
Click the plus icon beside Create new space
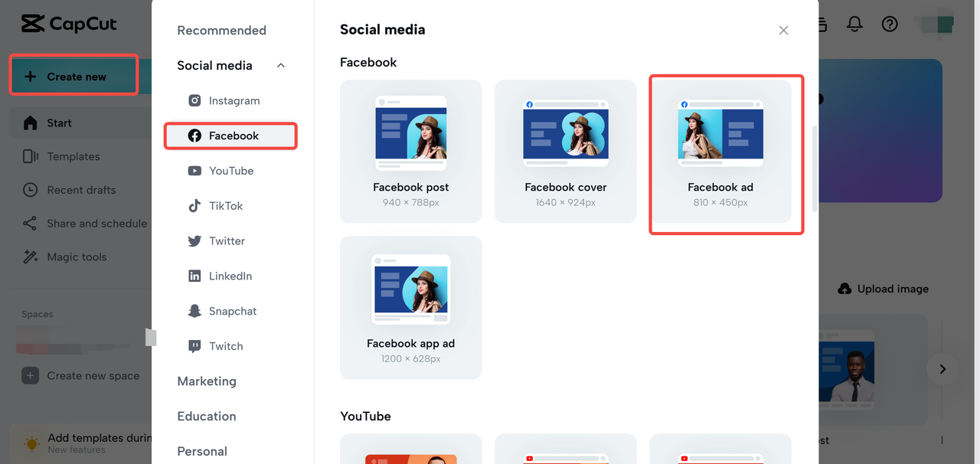click(x=30, y=376)
